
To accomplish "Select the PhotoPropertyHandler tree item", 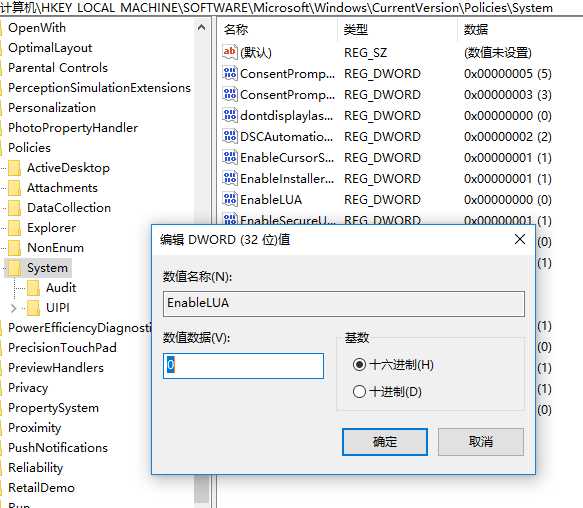I will click(73, 128).
